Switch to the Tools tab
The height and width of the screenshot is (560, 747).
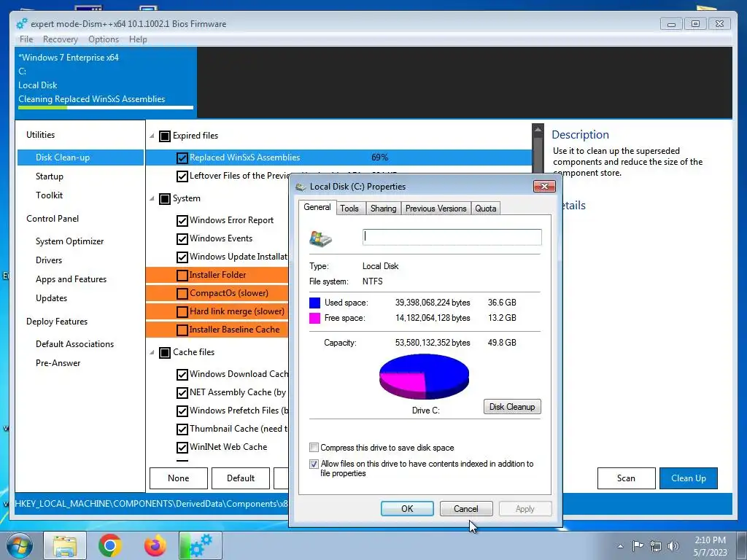[349, 209]
